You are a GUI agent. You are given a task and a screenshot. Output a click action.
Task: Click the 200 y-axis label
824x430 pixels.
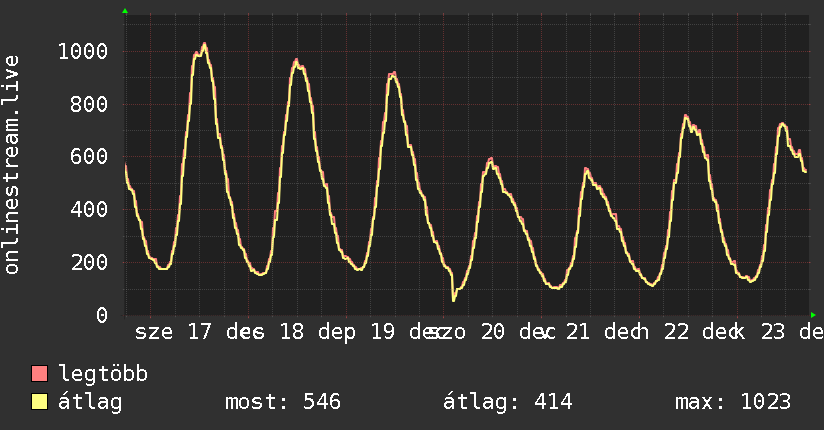pyautogui.click(x=89, y=262)
